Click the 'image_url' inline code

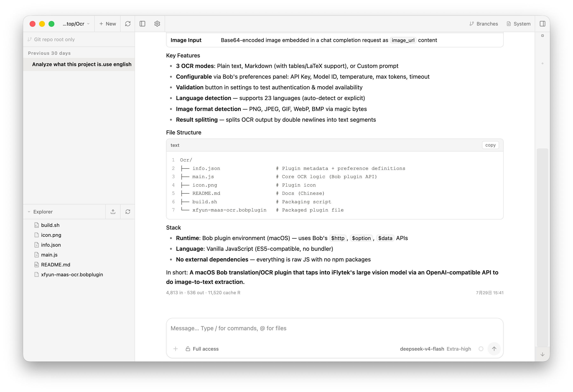pyautogui.click(x=403, y=40)
